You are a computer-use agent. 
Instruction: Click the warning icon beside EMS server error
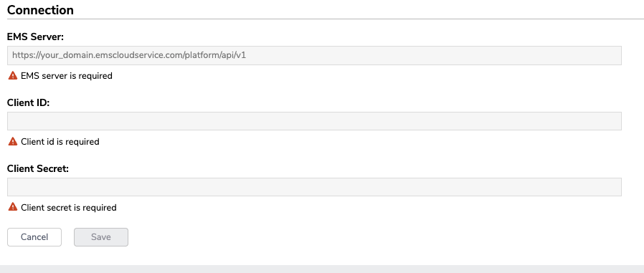pos(13,75)
